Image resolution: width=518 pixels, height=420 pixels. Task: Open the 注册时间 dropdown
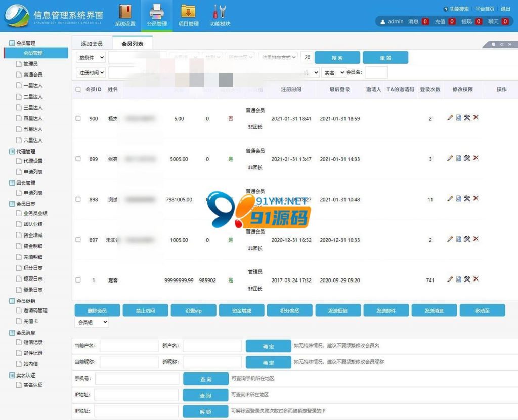point(91,72)
